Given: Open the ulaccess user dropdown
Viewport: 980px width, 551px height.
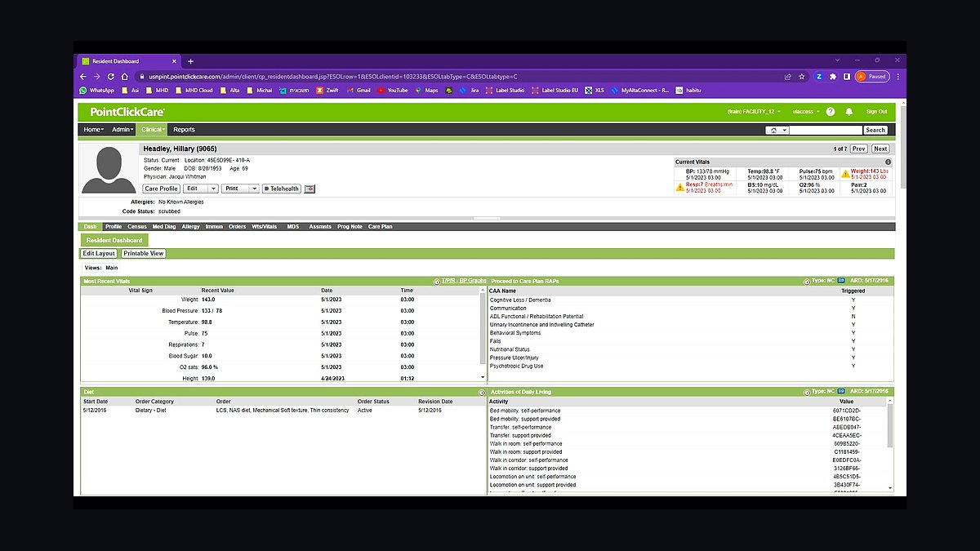Looking at the screenshot, I should coord(807,112).
